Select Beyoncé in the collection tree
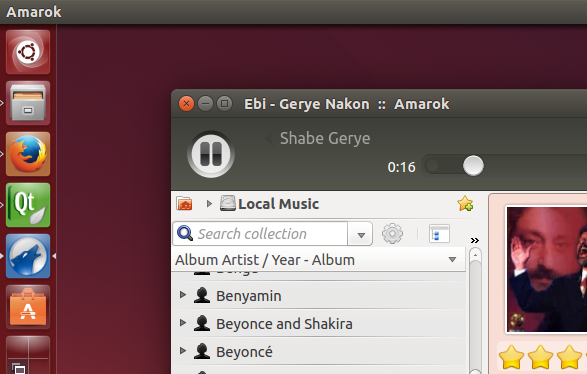Screen dimensions: 587x374 click(x=244, y=352)
